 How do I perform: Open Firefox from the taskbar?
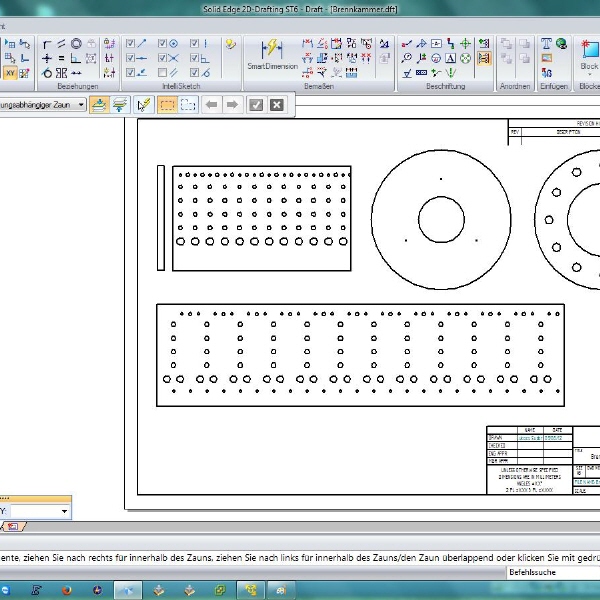point(67,590)
